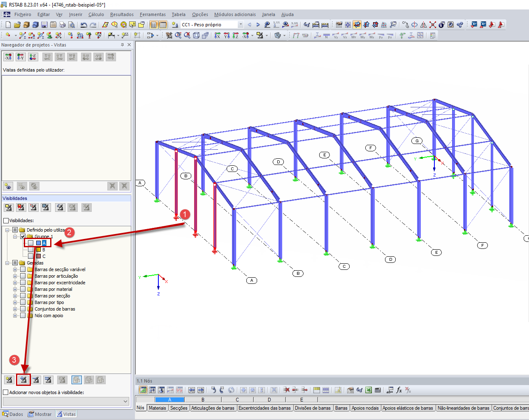This screenshot has height=420, width=529.
Task: Click the Barras por excentricidade tree label
Action: [x=60, y=283]
